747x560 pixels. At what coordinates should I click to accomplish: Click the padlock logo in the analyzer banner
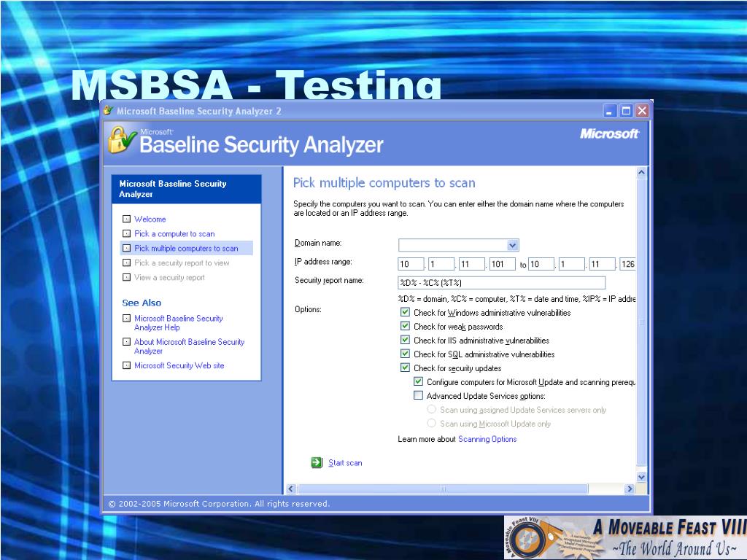pyautogui.click(x=122, y=139)
